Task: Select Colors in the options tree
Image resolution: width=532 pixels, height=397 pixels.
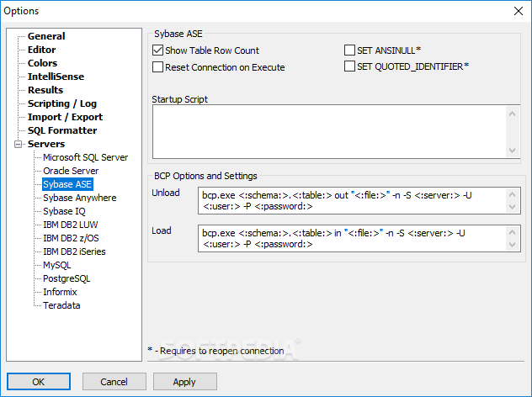Action: (x=42, y=63)
